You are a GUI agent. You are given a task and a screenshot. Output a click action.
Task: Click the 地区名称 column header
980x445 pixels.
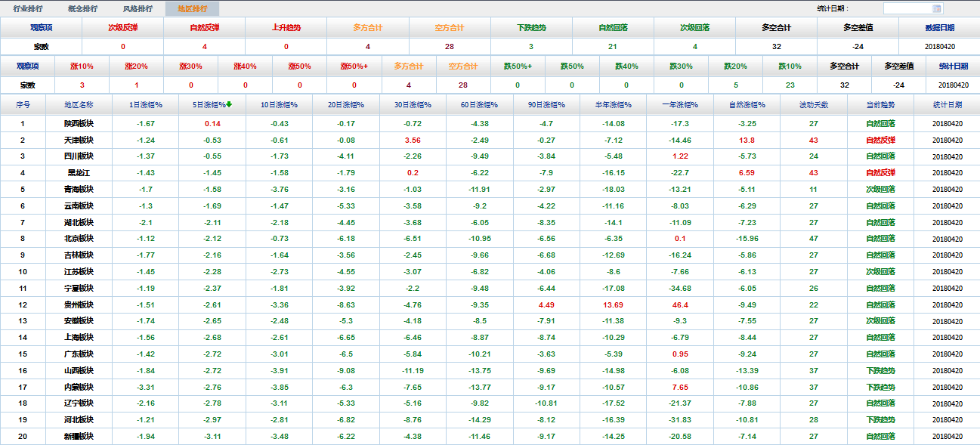pyautogui.click(x=79, y=104)
